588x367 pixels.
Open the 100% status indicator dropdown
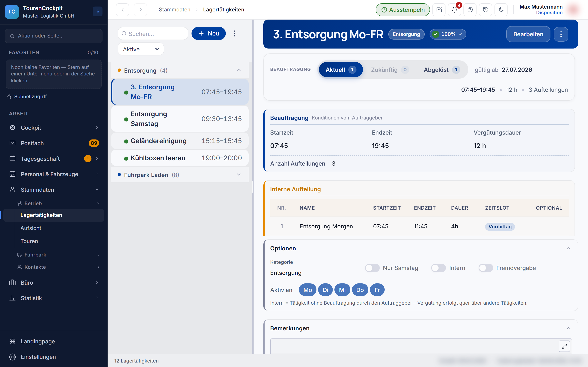[x=448, y=34]
